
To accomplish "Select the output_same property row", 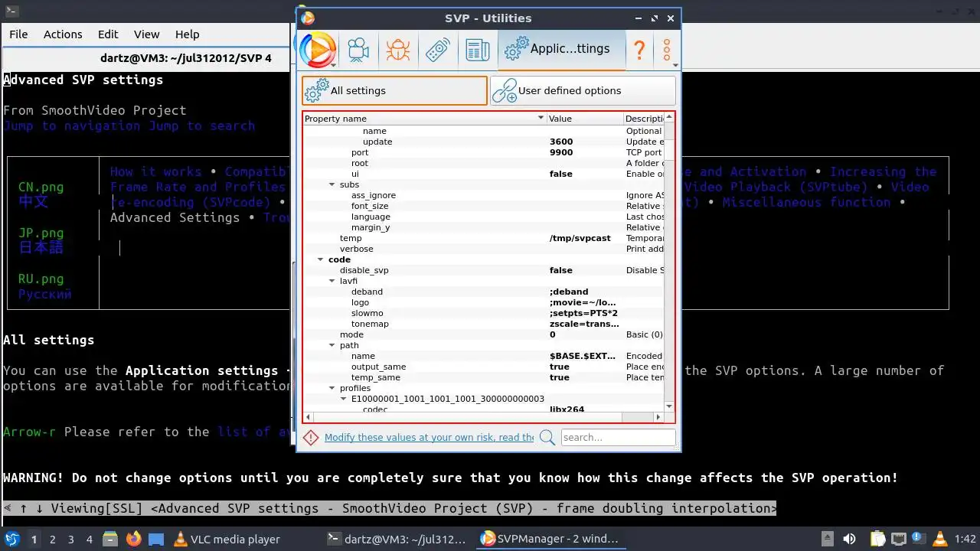I will point(483,367).
